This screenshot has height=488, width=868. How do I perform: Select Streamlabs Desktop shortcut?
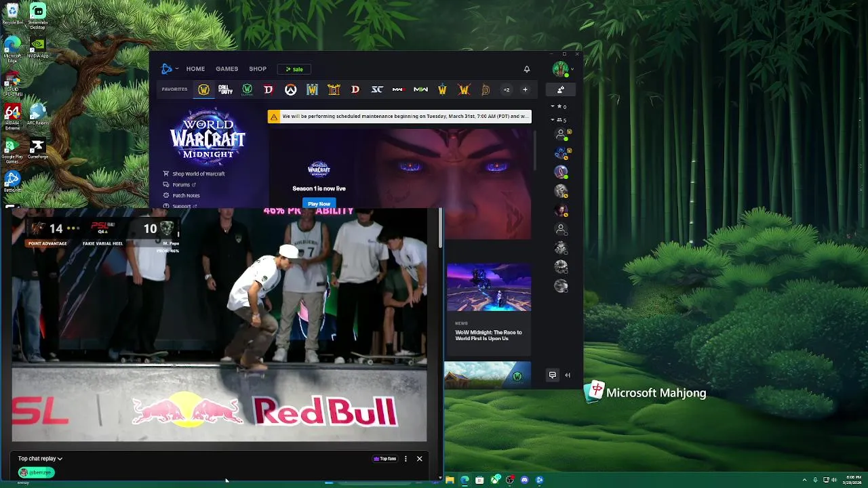click(x=38, y=16)
